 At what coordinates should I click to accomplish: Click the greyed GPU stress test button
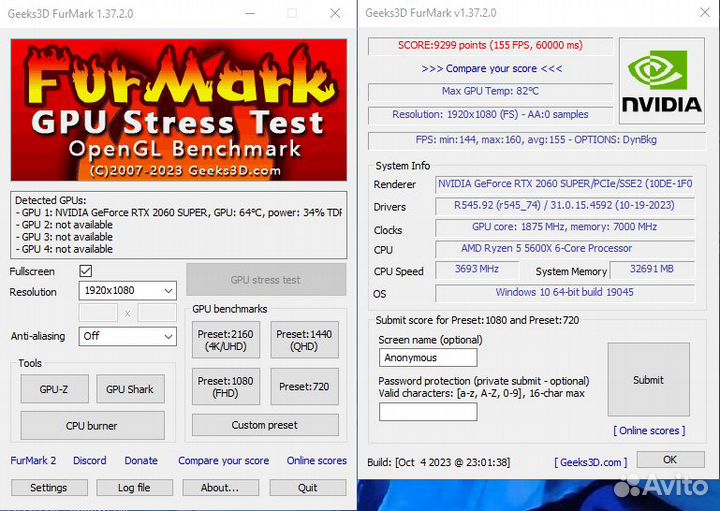point(266,280)
